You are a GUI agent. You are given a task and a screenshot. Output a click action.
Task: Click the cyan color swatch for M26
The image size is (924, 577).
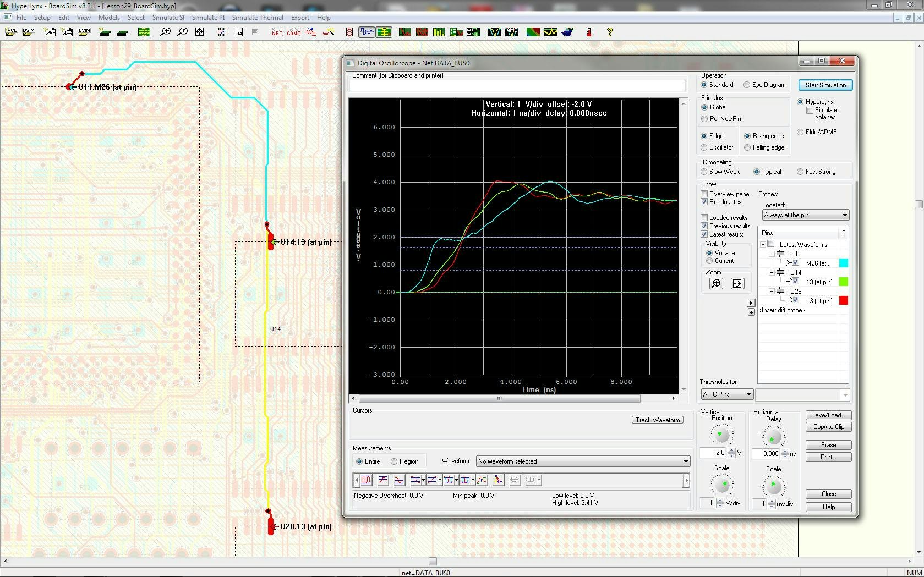pos(843,263)
